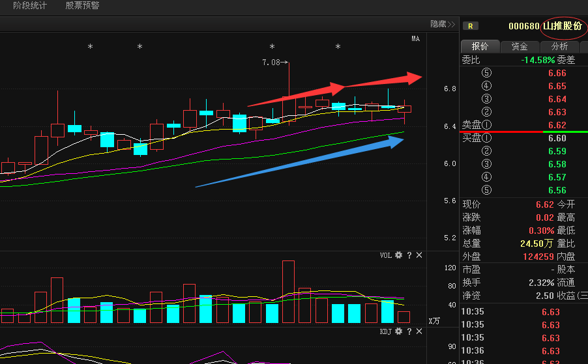Click 涨跌 value 0.02
The image size is (588, 364).
pyautogui.click(x=545, y=217)
